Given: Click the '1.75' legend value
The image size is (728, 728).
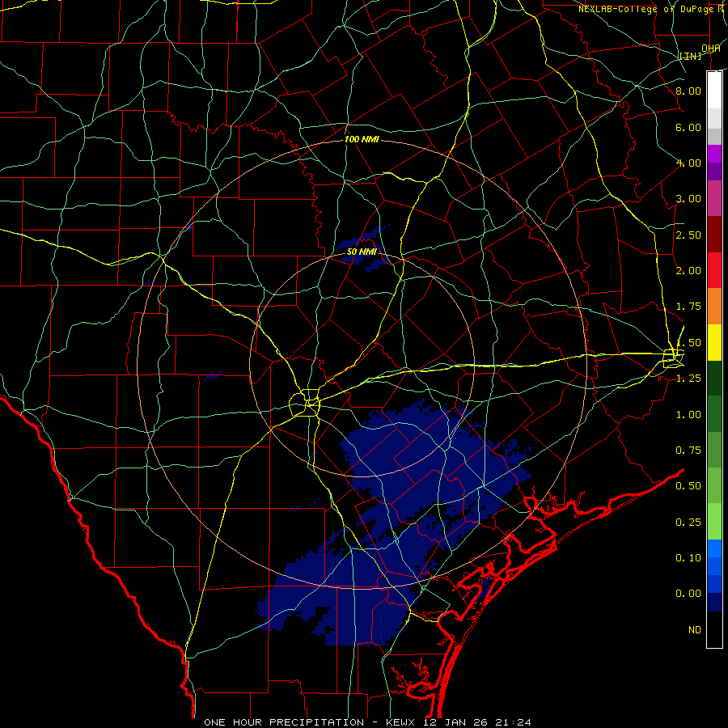Looking at the screenshot, I should point(688,307).
